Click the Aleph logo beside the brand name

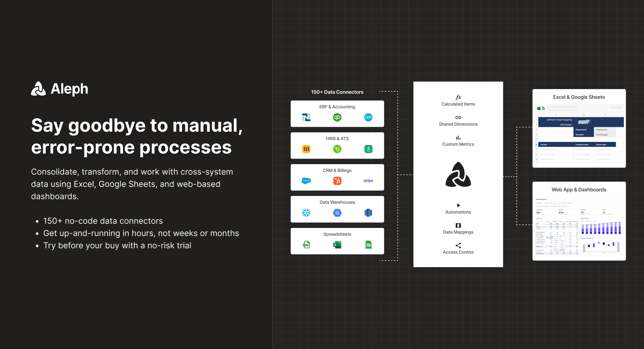(39, 89)
